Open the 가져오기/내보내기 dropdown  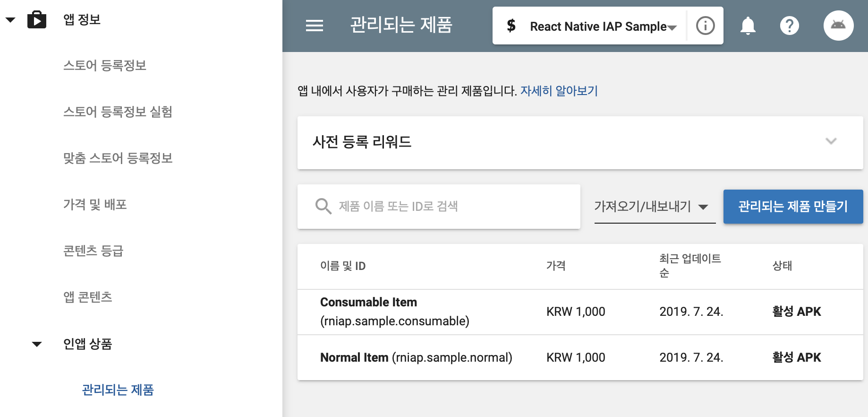(x=655, y=207)
